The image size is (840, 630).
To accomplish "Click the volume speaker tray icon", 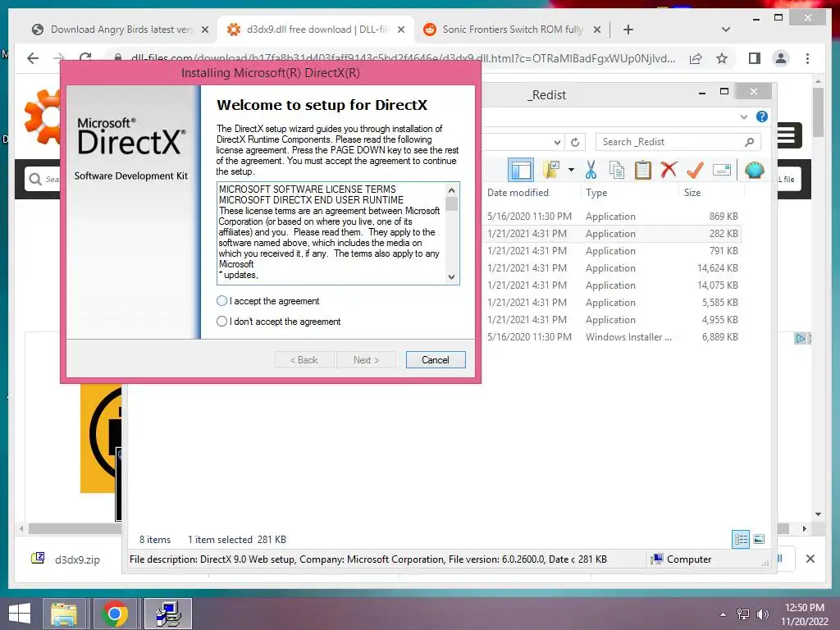I will (762, 614).
